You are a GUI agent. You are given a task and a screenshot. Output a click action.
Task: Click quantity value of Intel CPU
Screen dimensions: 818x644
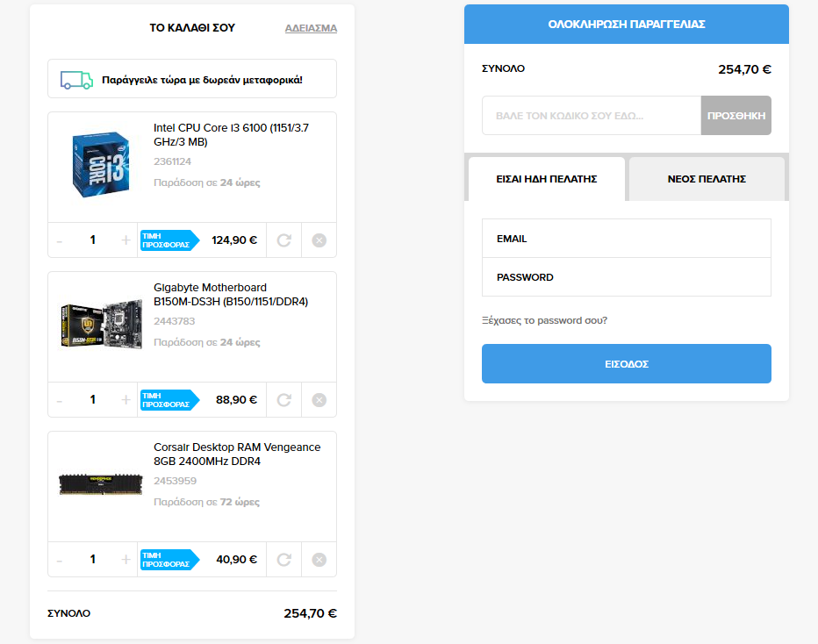coord(93,240)
